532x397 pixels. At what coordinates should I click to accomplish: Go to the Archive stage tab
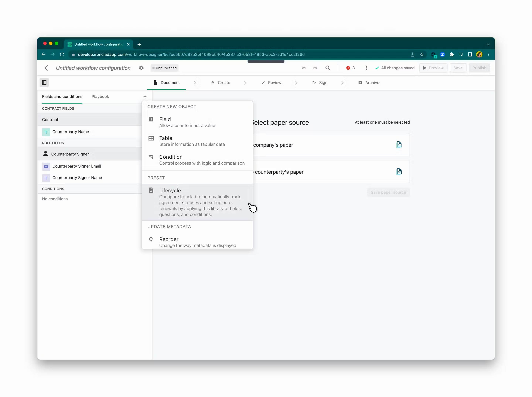click(x=369, y=83)
